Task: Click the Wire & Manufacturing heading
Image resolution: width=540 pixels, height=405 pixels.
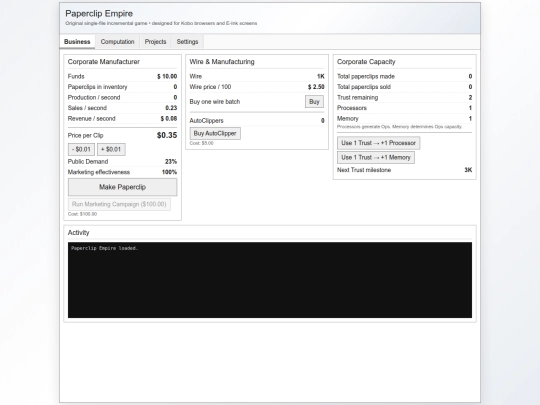Action: point(222,62)
